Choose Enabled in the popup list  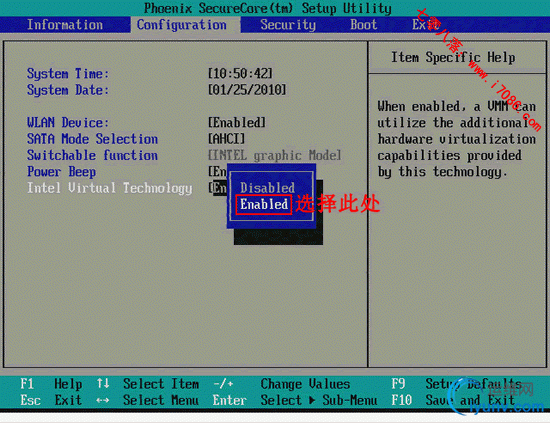[264, 204]
